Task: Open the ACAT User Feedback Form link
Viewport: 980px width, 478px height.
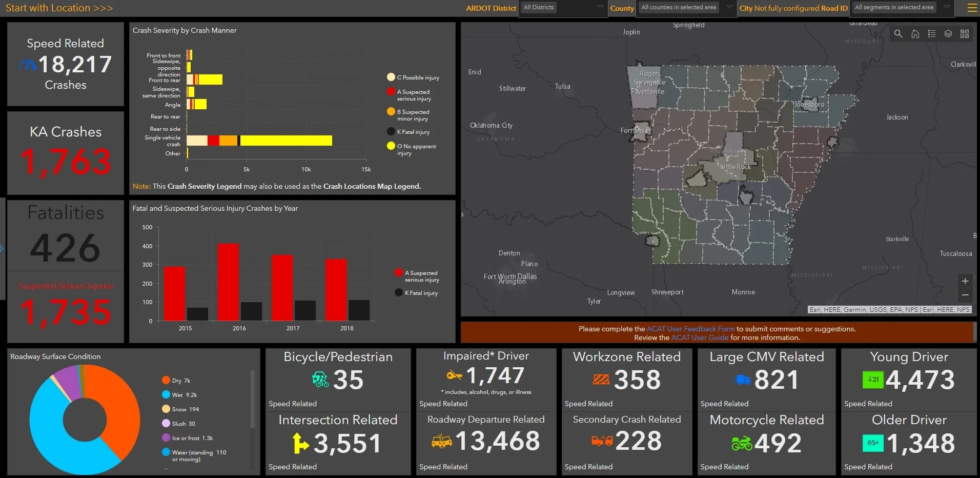Action: tap(690, 329)
